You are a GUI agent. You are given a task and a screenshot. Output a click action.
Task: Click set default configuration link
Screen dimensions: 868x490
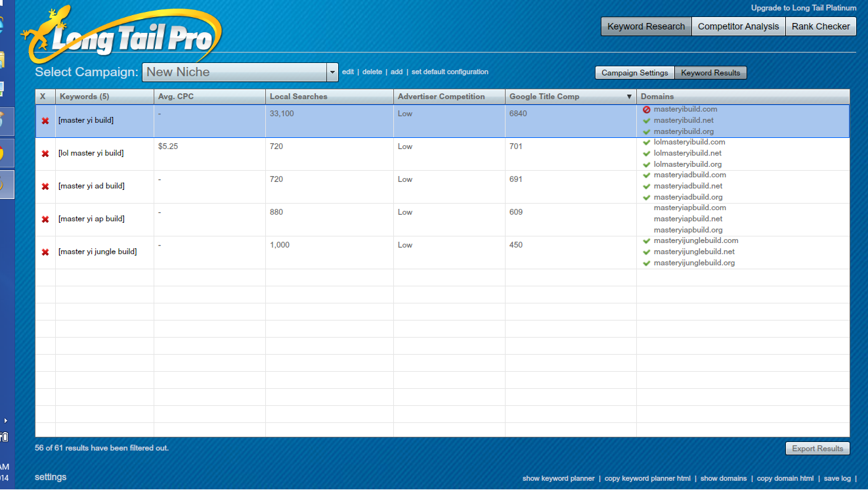450,72
